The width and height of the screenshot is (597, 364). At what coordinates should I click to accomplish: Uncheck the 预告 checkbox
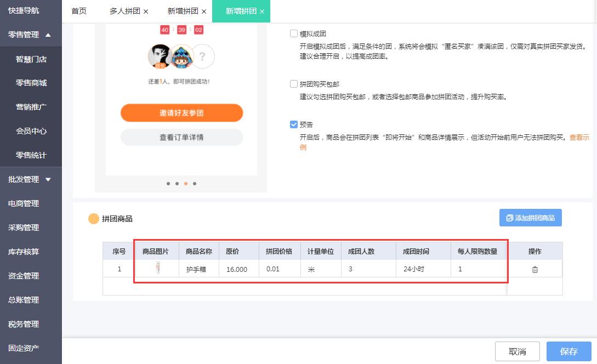(x=294, y=124)
